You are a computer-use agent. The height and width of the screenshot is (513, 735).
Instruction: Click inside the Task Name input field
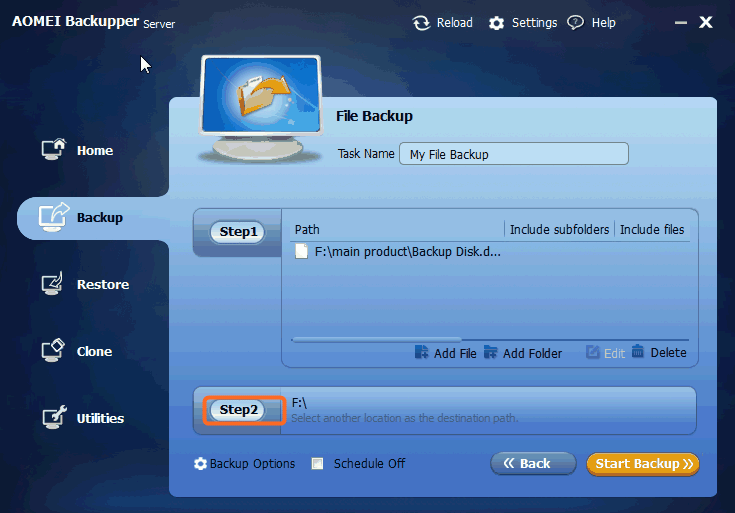[513, 154]
